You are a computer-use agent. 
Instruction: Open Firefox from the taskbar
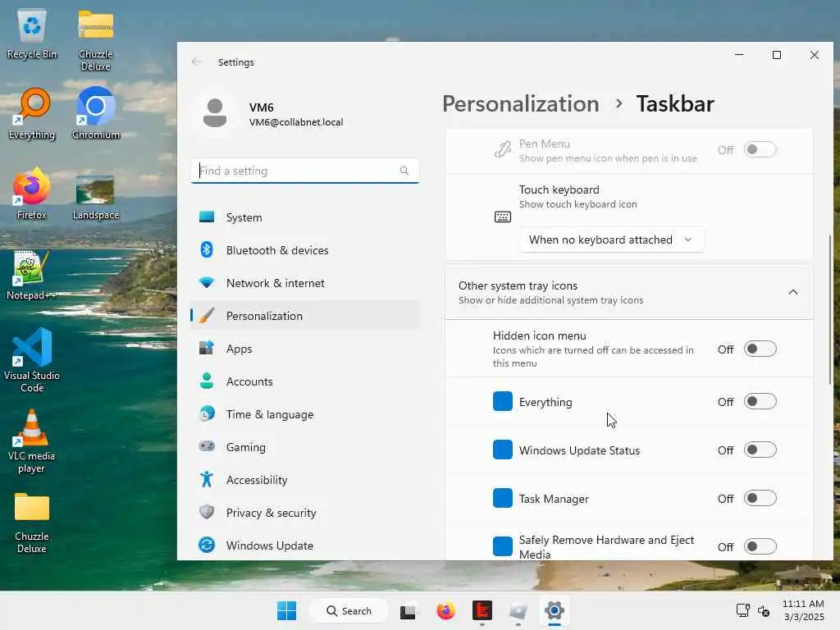click(x=445, y=610)
